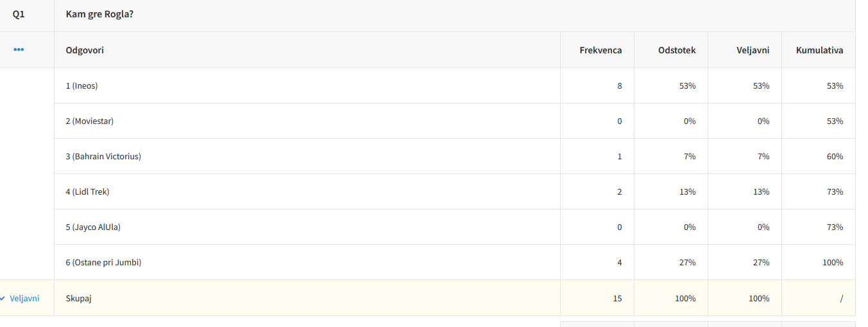Select the '1 (Ineos)' answer row
The width and height of the screenshot is (868, 327).
pyautogui.click(x=81, y=85)
